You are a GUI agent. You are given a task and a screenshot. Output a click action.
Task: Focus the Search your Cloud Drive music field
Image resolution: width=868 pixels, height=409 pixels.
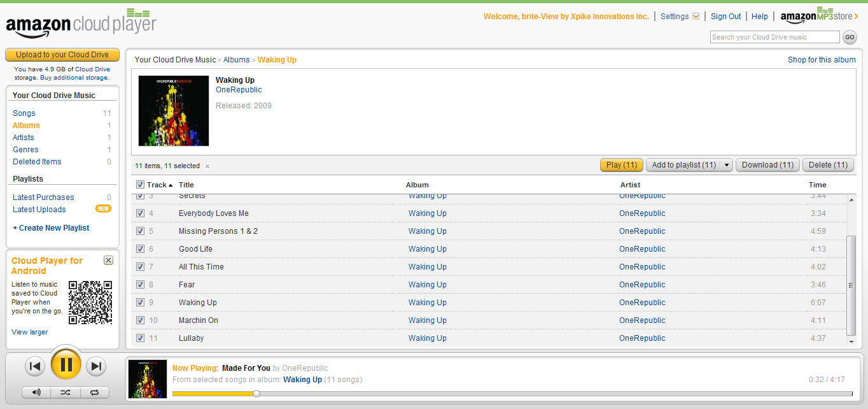(774, 38)
